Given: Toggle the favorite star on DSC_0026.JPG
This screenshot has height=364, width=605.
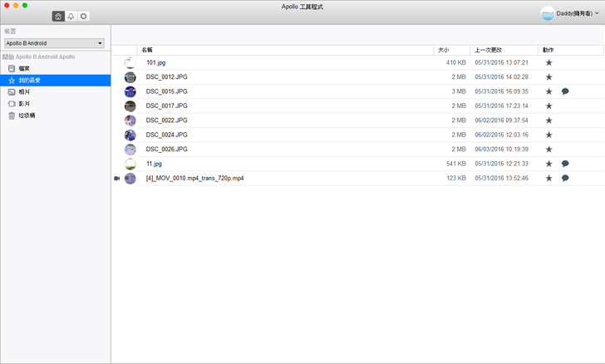Looking at the screenshot, I should point(548,150).
